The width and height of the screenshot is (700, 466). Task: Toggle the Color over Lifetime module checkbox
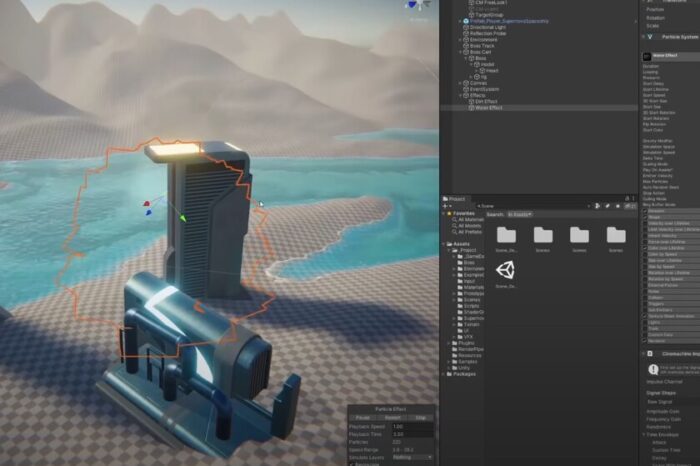click(x=645, y=248)
